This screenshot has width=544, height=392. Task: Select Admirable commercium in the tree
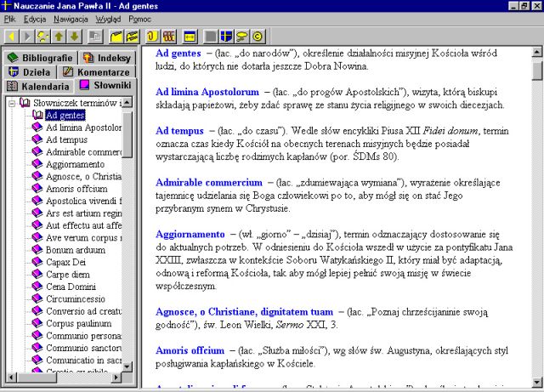tap(83, 151)
